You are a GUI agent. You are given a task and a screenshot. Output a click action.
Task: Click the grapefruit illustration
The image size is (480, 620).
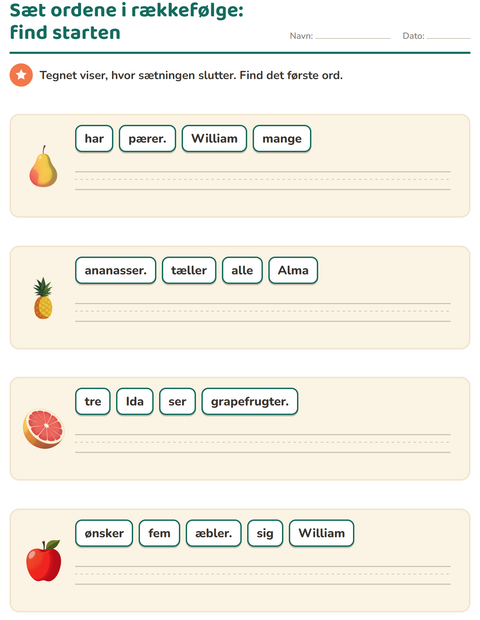43,429
